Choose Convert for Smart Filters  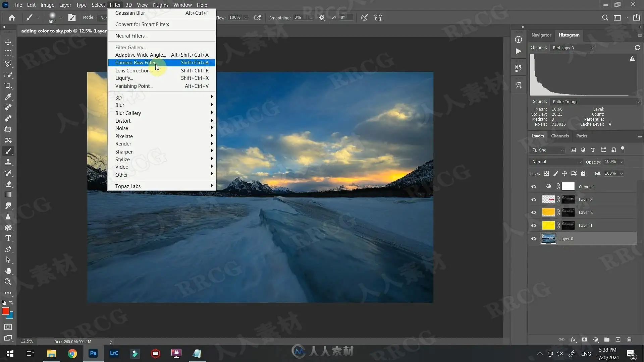[162, 24]
